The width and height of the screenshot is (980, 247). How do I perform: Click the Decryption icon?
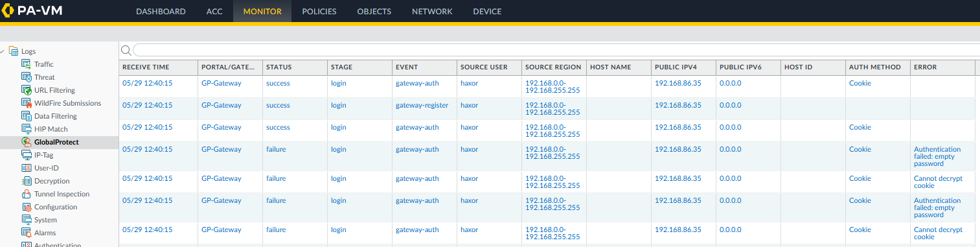click(x=27, y=181)
